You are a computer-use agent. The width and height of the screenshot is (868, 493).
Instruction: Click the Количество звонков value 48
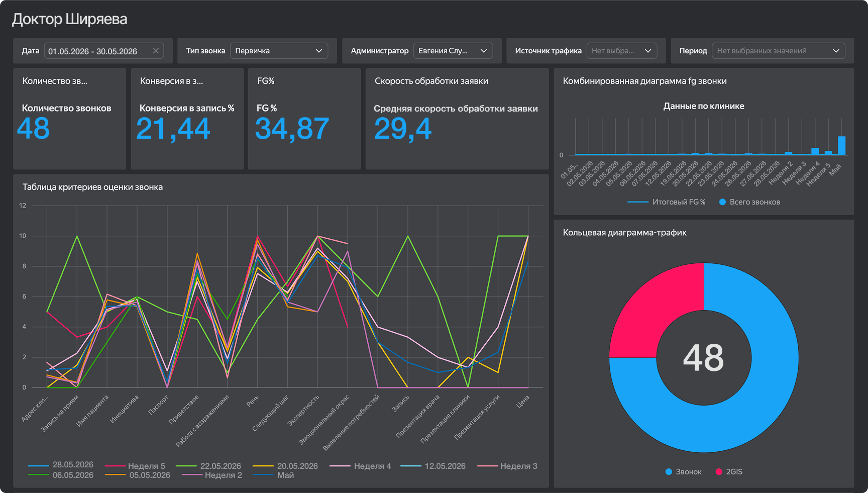tap(33, 129)
